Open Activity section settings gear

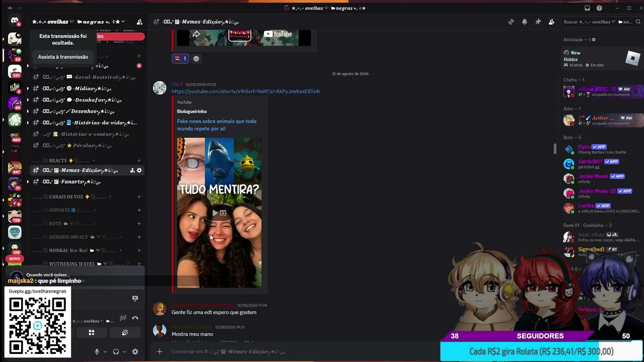(594, 40)
